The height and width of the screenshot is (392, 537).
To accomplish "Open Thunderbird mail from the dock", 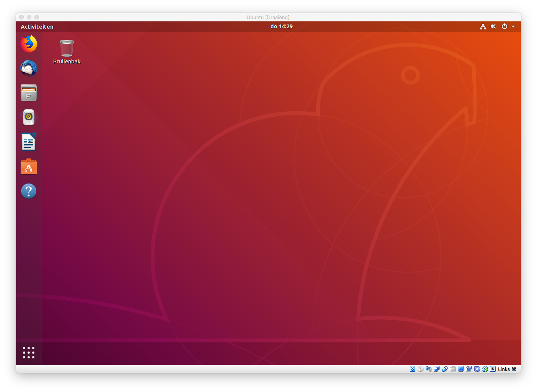I will [29, 68].
